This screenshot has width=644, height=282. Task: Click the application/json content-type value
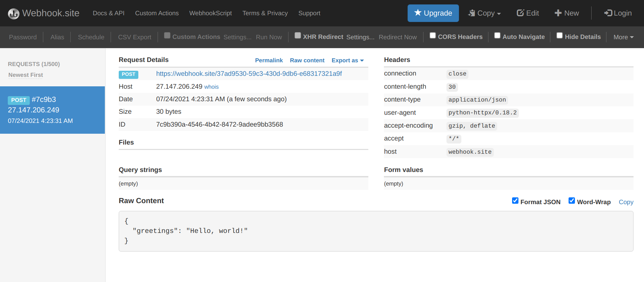(477, 100)
